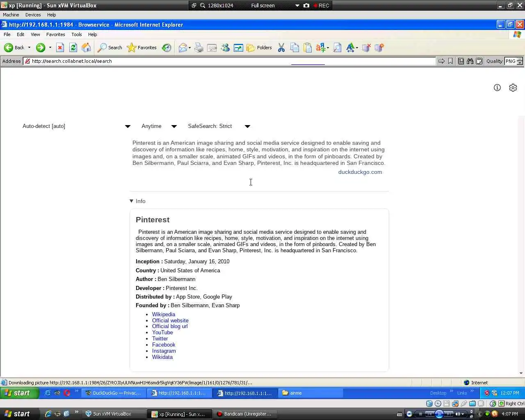Image resolution: width=525 pixels, height=420 pixels.
Task: Open the Search pane in toolbar
Action: click(x=110, y=48)
